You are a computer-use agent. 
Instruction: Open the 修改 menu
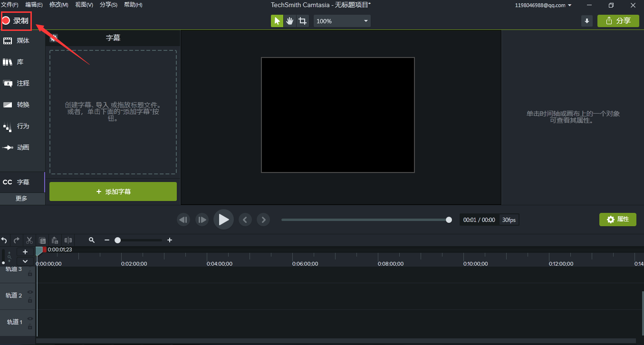tap(58, 5)
